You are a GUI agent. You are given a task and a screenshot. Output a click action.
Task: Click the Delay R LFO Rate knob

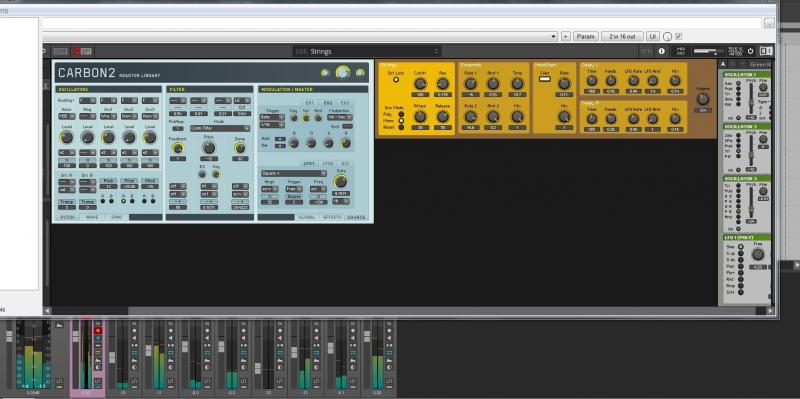click(x=633, y=119)
